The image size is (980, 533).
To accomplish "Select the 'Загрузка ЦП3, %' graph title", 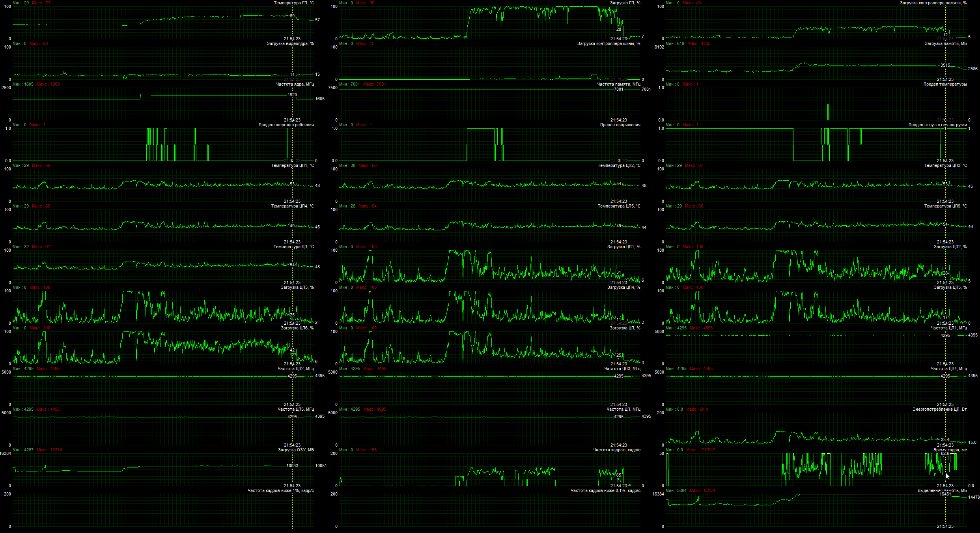I will (x=297, y=287).
